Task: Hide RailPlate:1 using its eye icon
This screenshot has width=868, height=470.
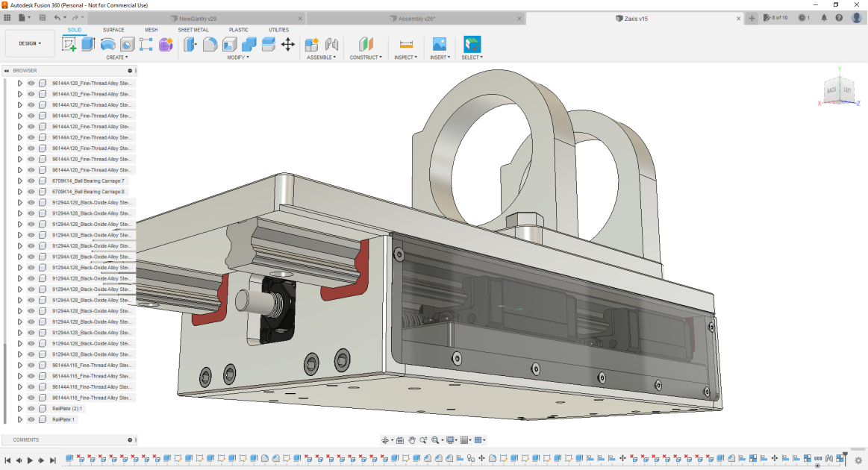Action: (x=31, y=419)
